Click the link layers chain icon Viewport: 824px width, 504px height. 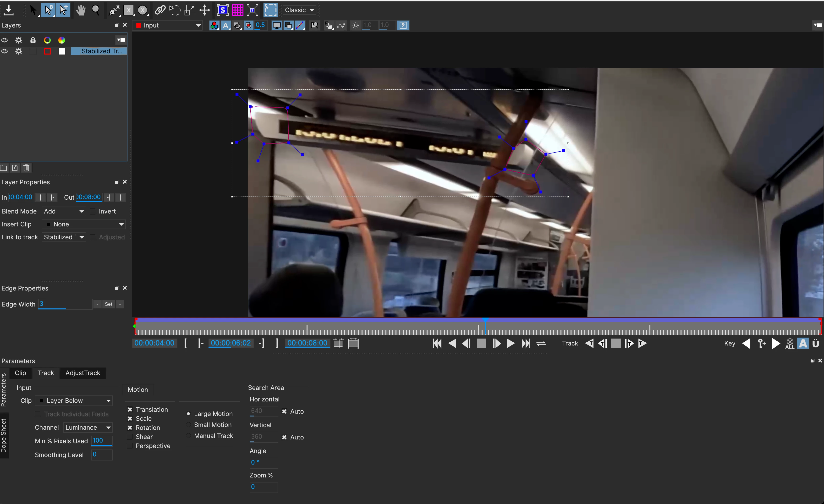[x=160, y=10]
